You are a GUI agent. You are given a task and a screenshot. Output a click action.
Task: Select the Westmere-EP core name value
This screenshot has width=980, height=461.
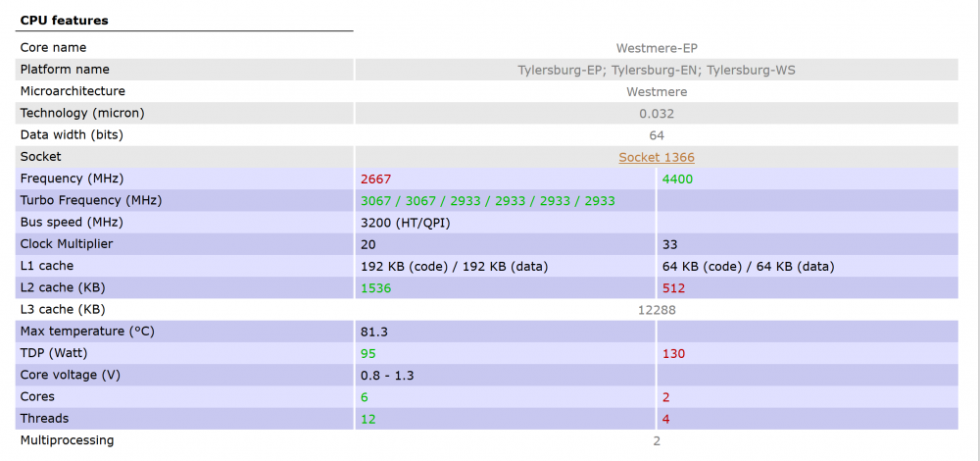point(656,47)
